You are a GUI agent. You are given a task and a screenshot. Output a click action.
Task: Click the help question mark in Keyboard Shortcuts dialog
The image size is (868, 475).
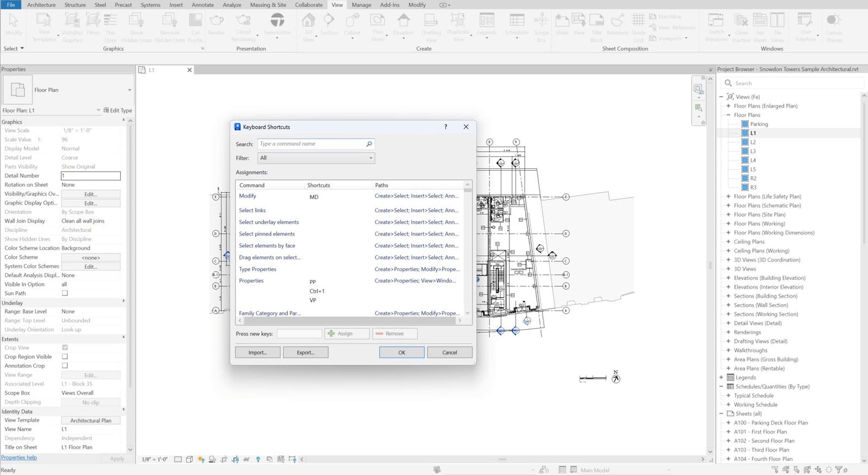click(446, 126)
